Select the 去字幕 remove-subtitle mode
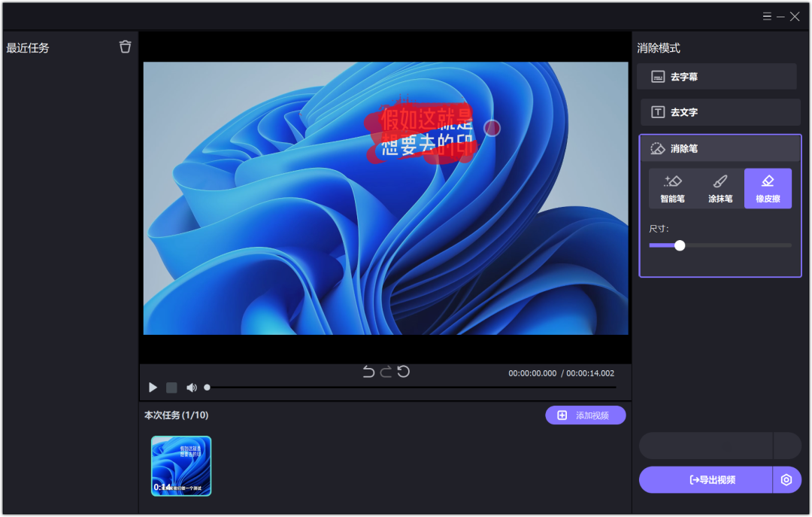 tap(717, 77)
